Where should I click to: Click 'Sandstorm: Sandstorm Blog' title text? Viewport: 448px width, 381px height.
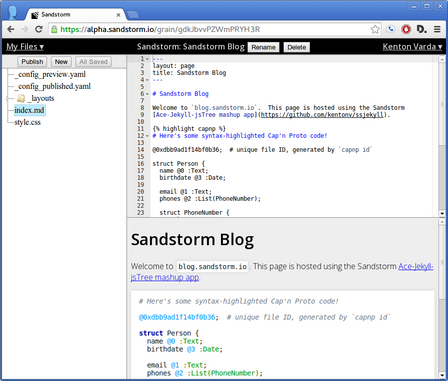click(x=191, y=47)
